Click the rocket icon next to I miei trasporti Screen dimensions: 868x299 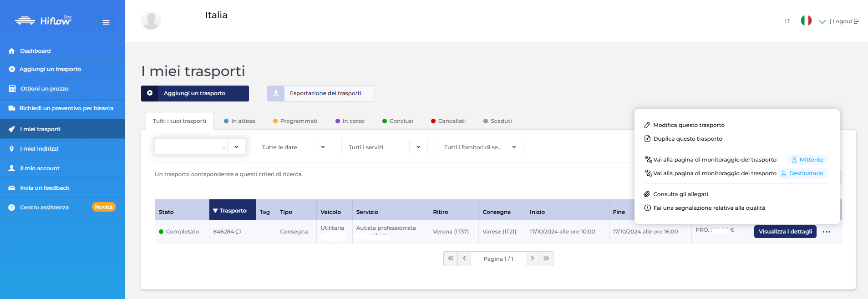(12, 129)
